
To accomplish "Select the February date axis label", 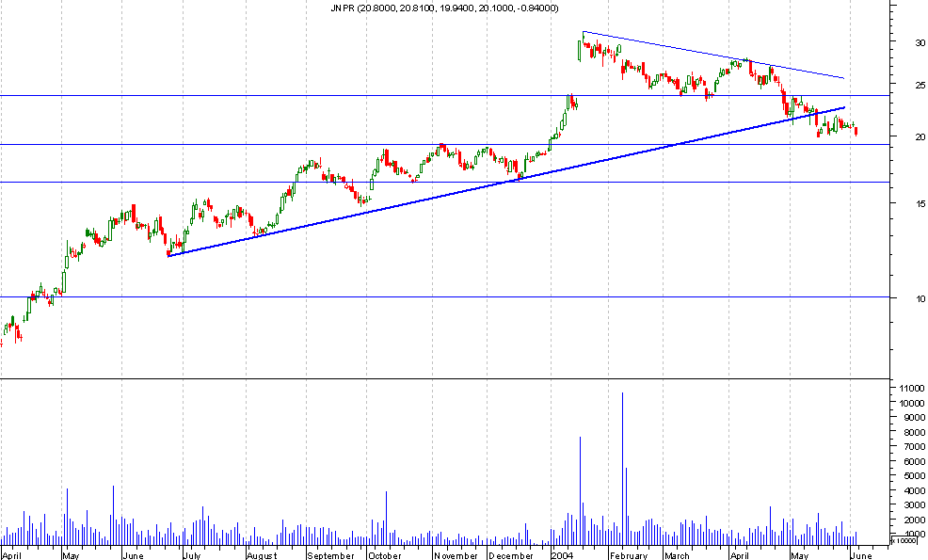I will 629,556.
